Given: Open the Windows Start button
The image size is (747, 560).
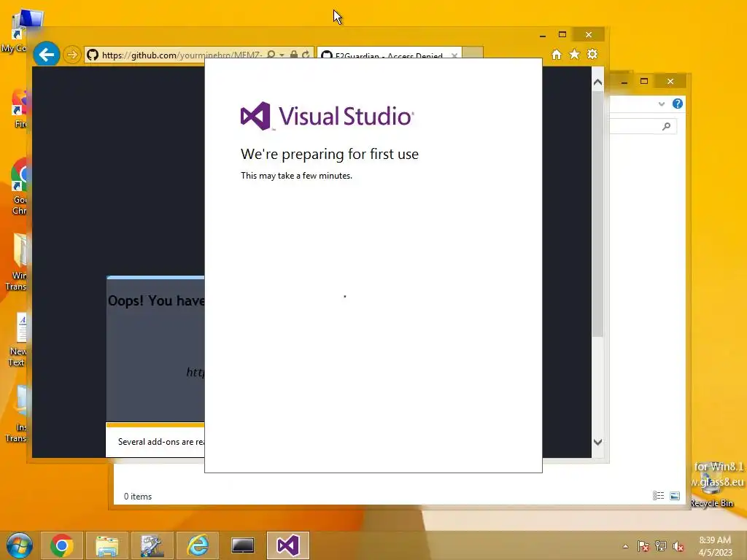Looking at the screenshot, I should [x=19, y=545].
